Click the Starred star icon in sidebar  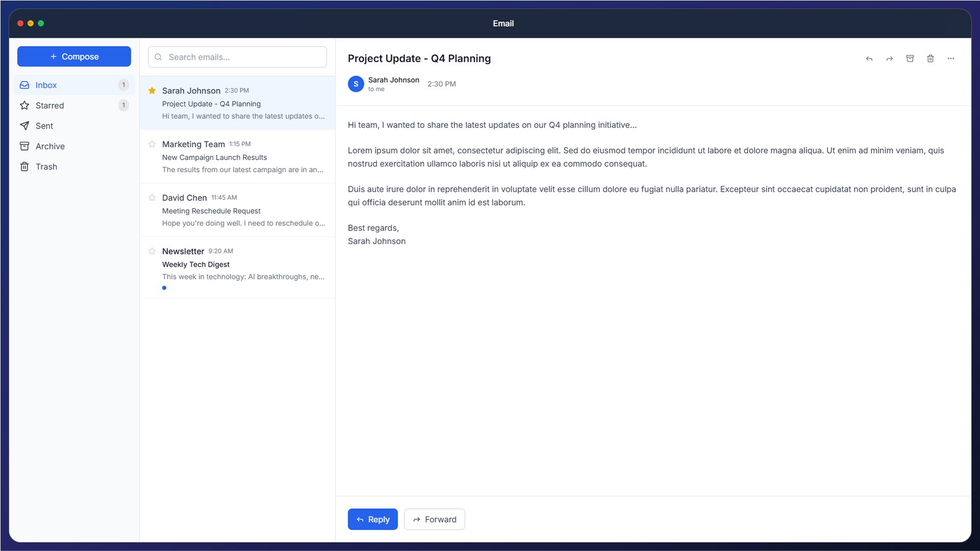coord(24,106)
